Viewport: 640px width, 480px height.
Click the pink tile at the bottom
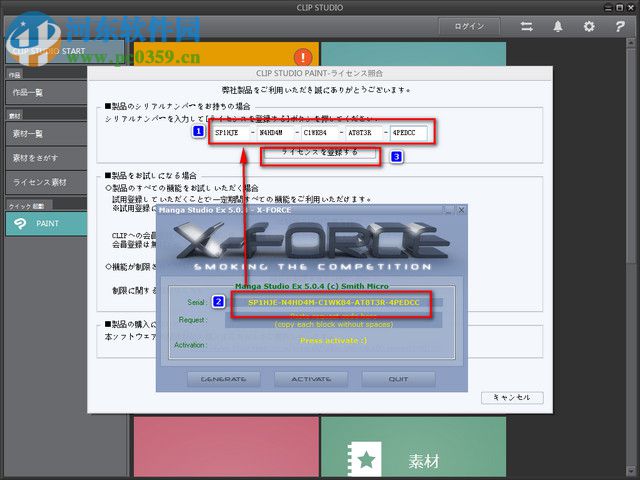click(226, 448)
